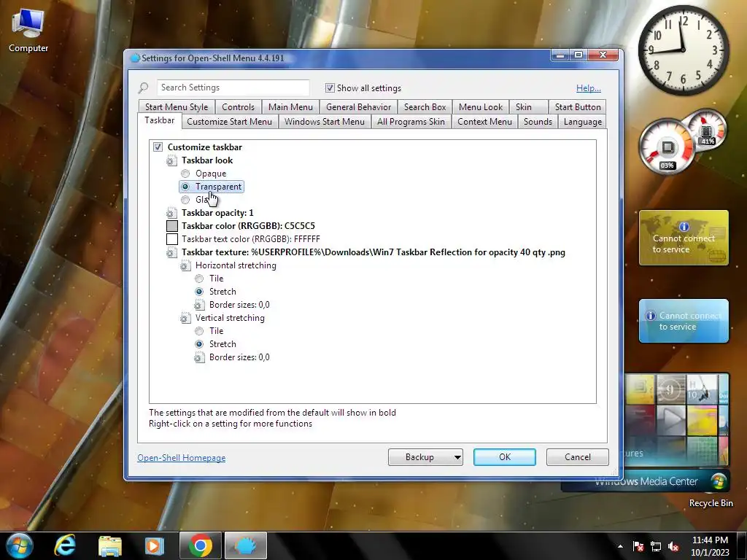Open the Language tab

point(582,122)
